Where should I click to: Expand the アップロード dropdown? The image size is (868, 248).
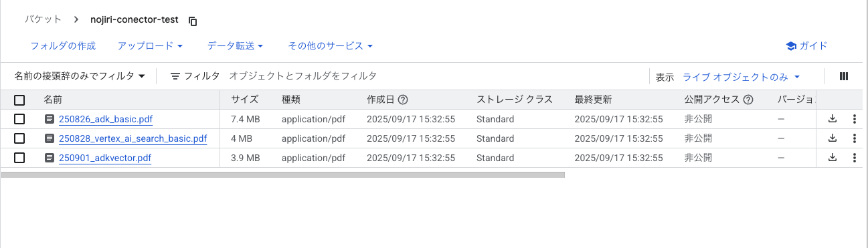click(151, 46)
